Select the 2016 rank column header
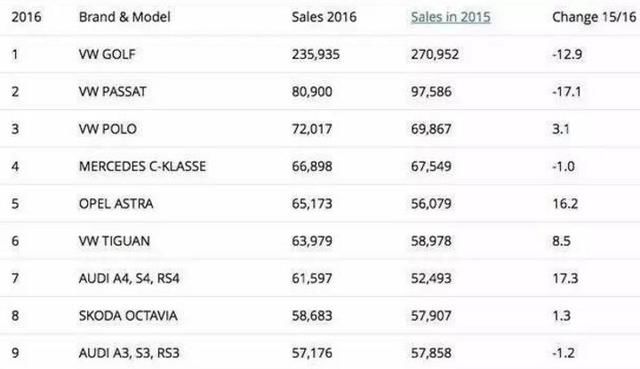Screen dimensions: 640x369 (26, 17)
